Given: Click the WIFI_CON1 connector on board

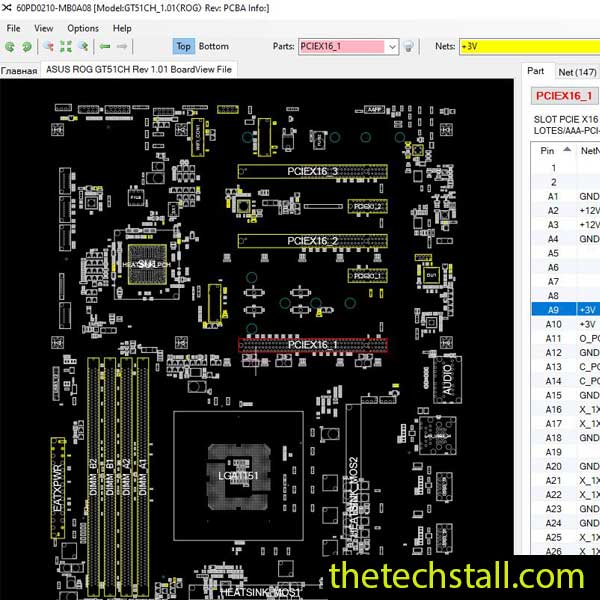Looking at the screenshot, I should pyautogui.click(x=197, y=138).
